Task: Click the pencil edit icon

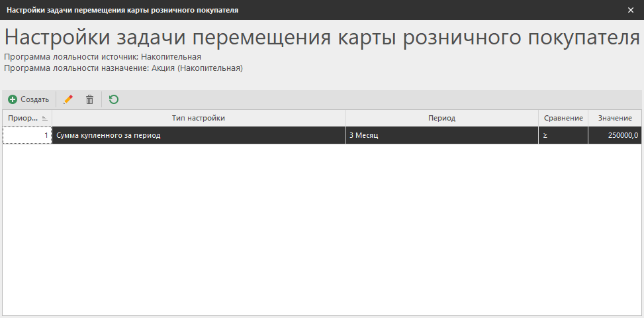Action: [x=68, y=99]
